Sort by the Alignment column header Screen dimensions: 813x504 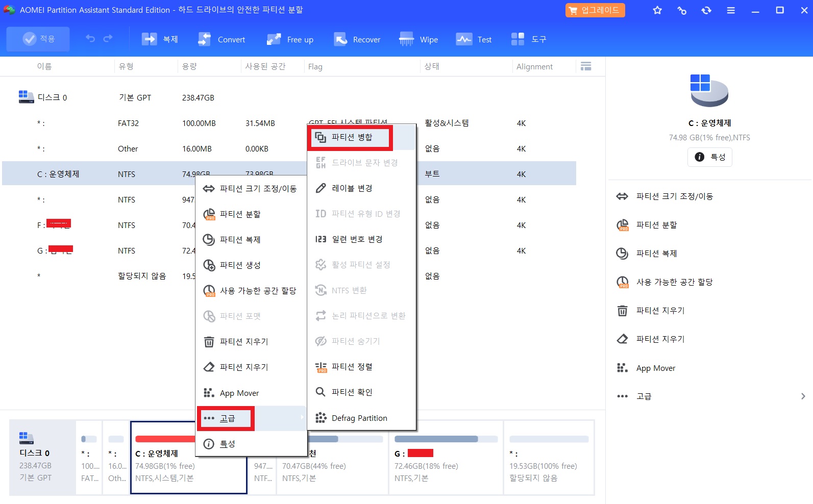tap(534, 66)
